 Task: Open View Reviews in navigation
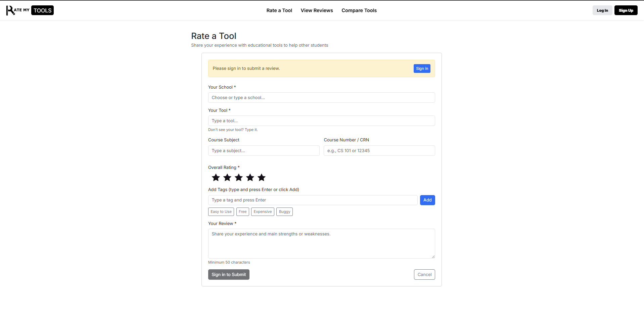(317, 10)
